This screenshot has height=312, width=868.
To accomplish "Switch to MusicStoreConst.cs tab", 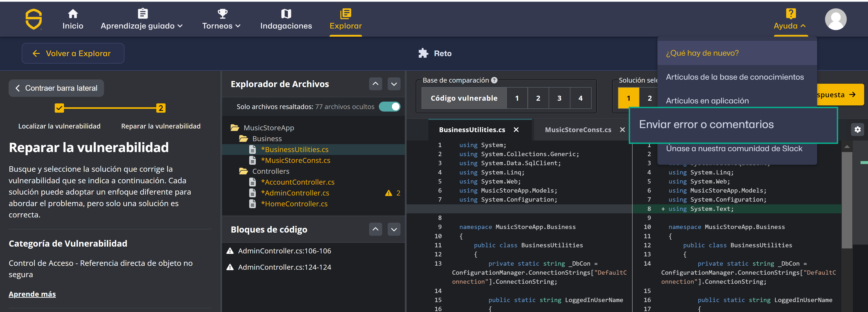I will [578, 130].
